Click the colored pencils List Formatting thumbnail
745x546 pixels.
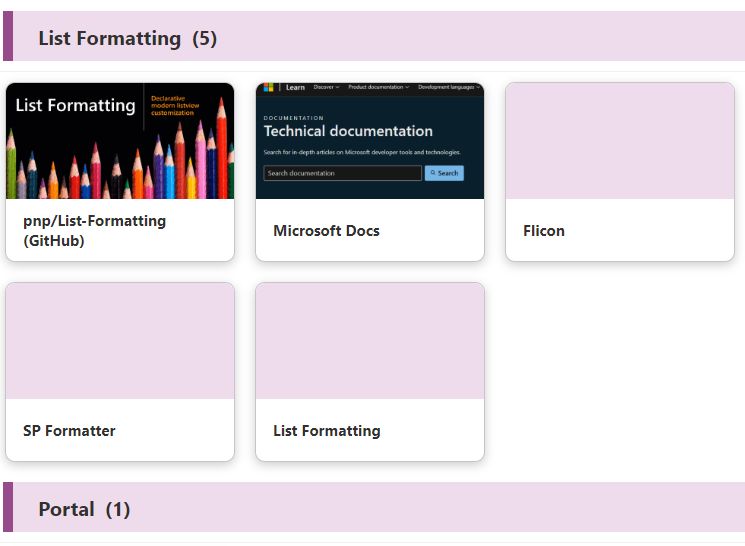coord(120,141)
